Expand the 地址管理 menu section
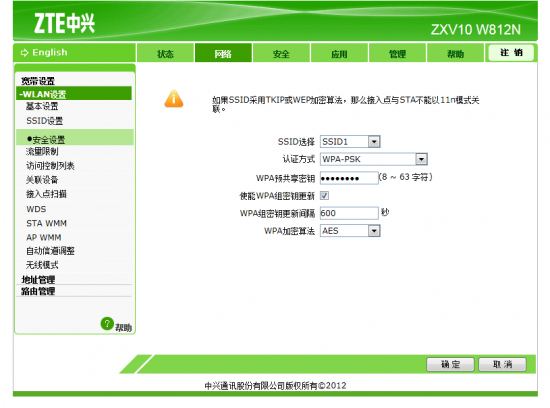 point(38,280)
